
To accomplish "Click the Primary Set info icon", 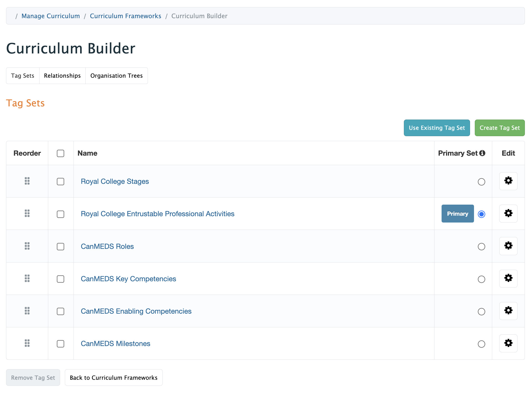I will [x=482, y=153].
